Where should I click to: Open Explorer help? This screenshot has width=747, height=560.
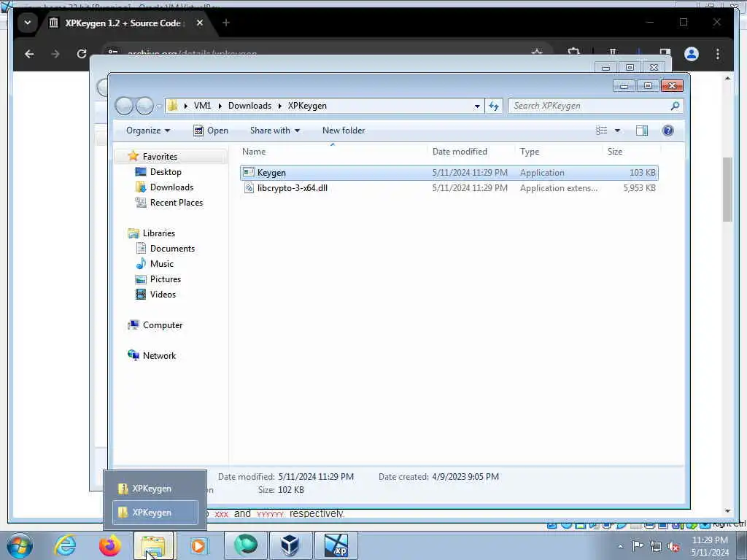pos(668,131)
